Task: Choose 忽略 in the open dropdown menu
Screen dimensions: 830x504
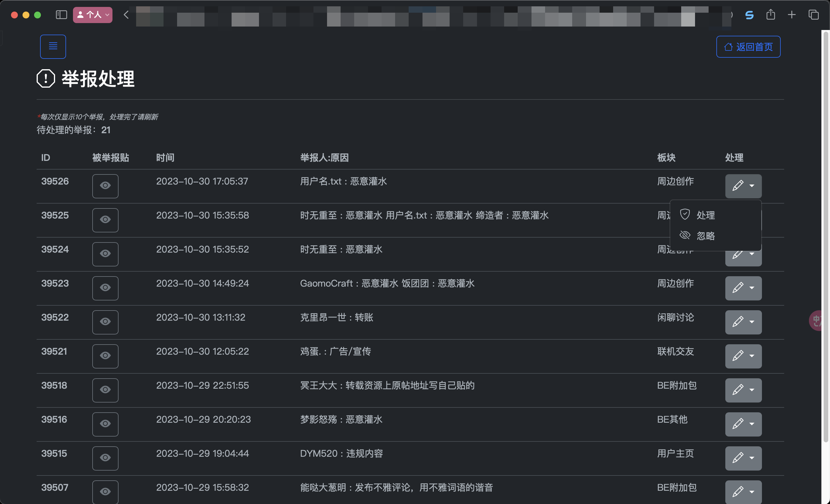Action: point(716,235)
